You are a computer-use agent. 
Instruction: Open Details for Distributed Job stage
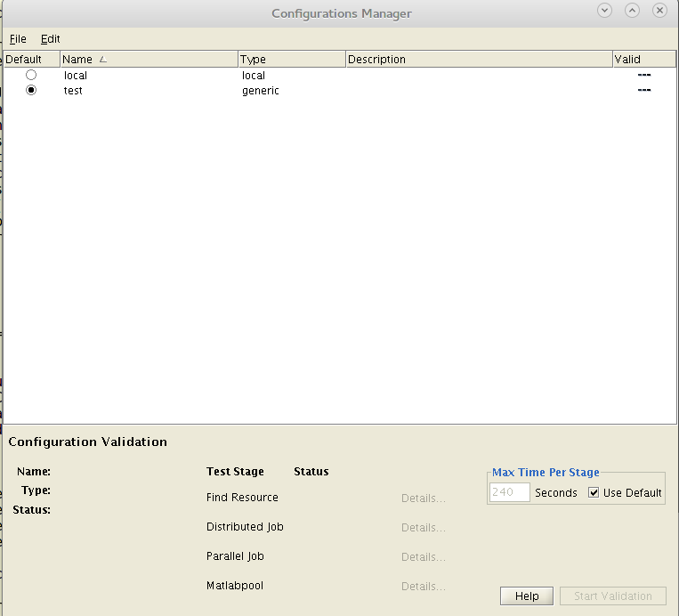[x=423, y=528]
